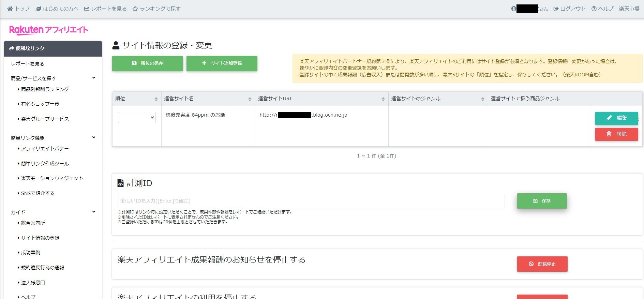Click the サイト追加登録 button
Screen dimensions: 644x299
coord(222,63)
